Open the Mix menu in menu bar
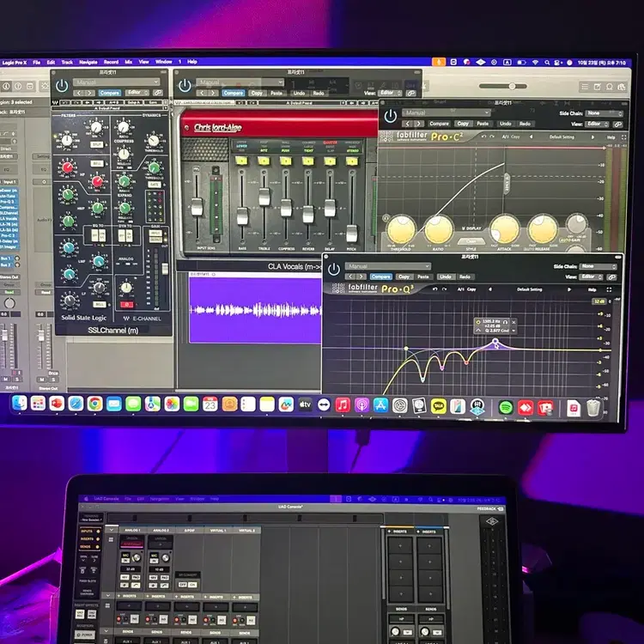 click(x=129, y=62)
